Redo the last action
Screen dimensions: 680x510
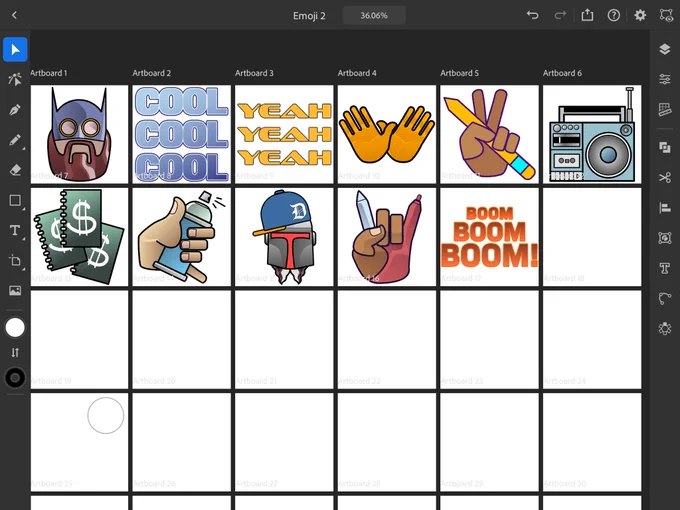(x=560, y=16)
